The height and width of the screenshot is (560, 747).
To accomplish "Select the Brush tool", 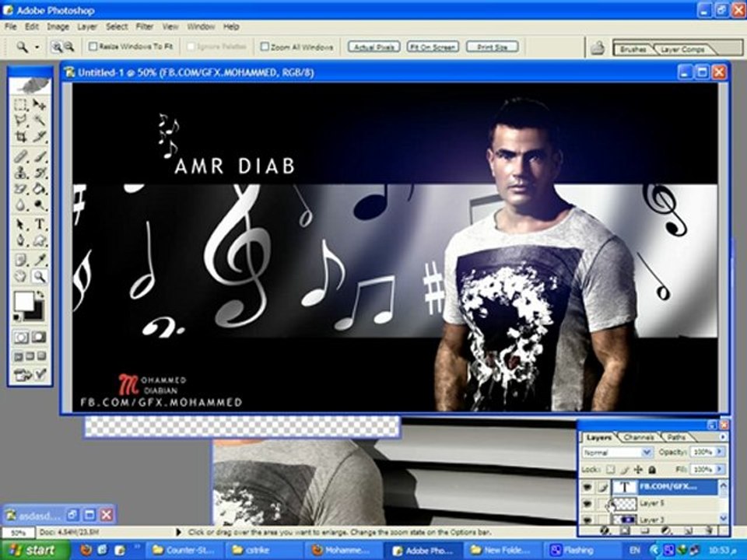I will pos(40,156).
